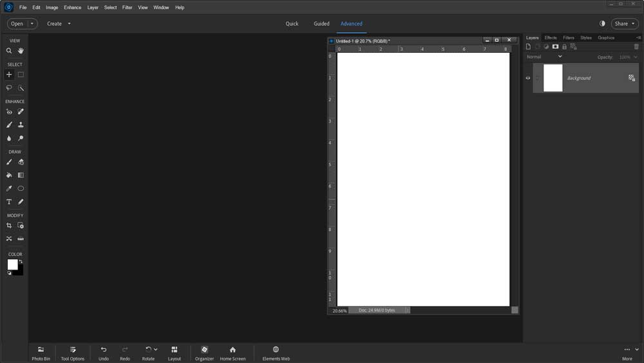This screenshot has height=363, width=644.
Task: Select the Eraser tool
Action: (21, 162)
